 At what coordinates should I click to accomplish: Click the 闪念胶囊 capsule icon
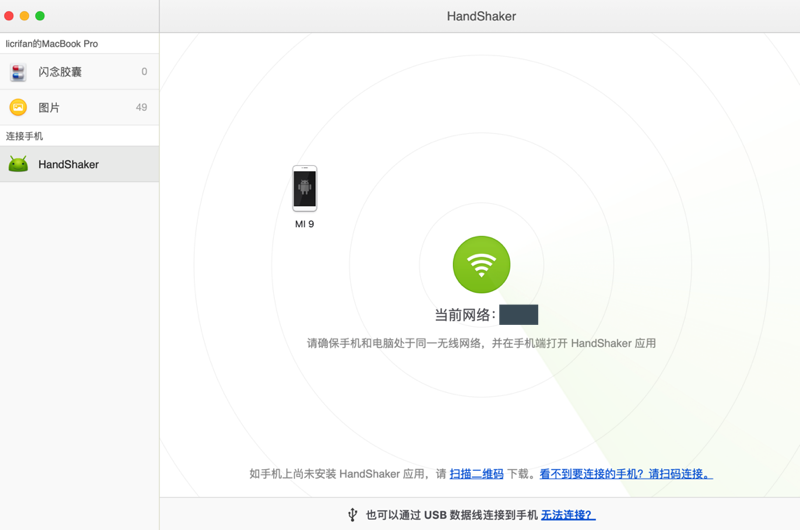[18, 72]
